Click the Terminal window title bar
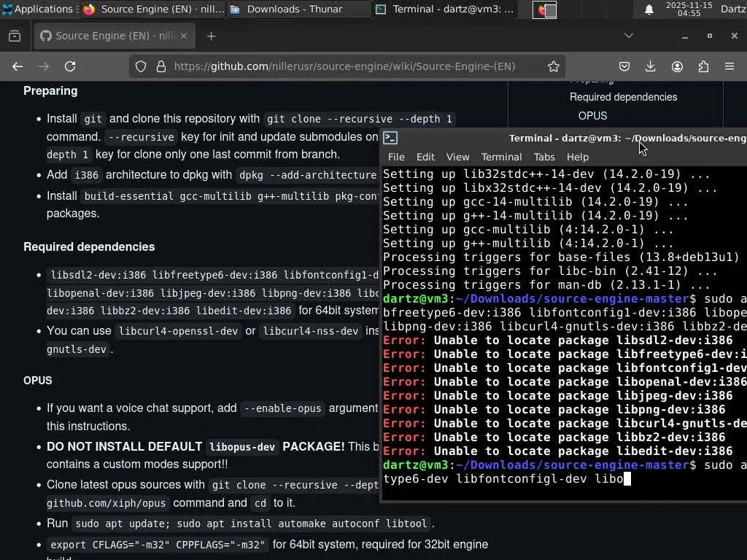The height and width of the screenshot is (560, 747). coord(564,138)
